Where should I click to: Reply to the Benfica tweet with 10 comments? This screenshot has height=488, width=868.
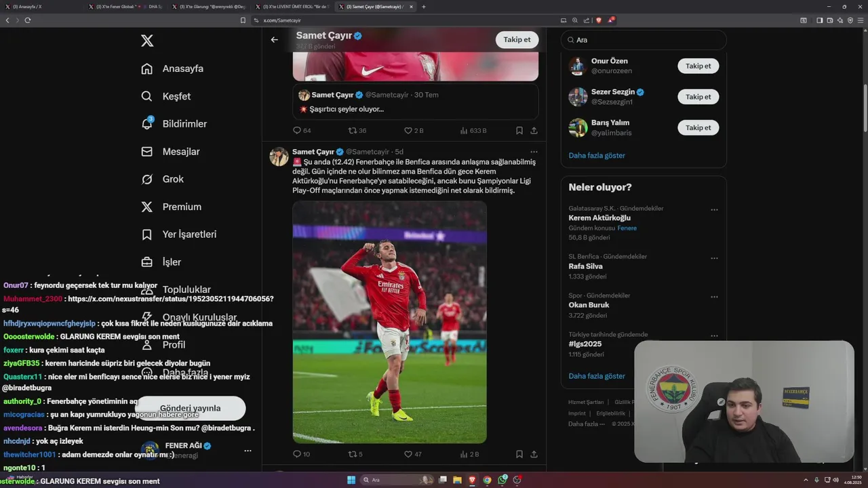coord(301,454)
